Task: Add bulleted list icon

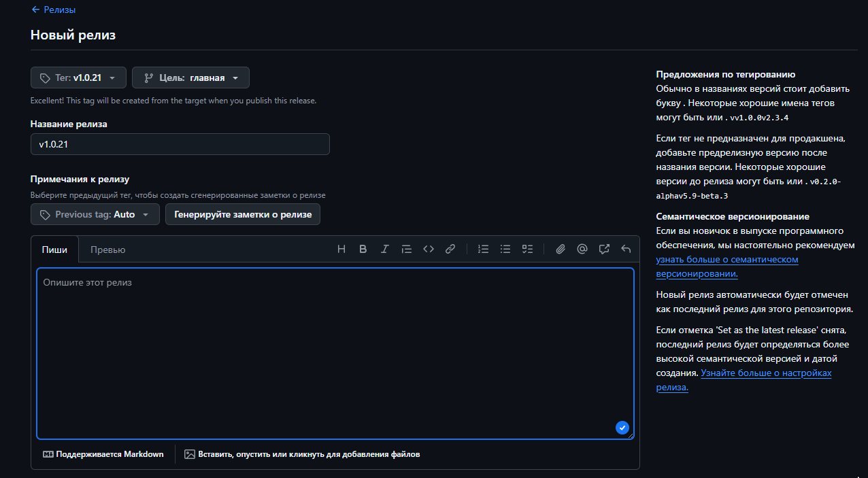Action: (505, 250)
